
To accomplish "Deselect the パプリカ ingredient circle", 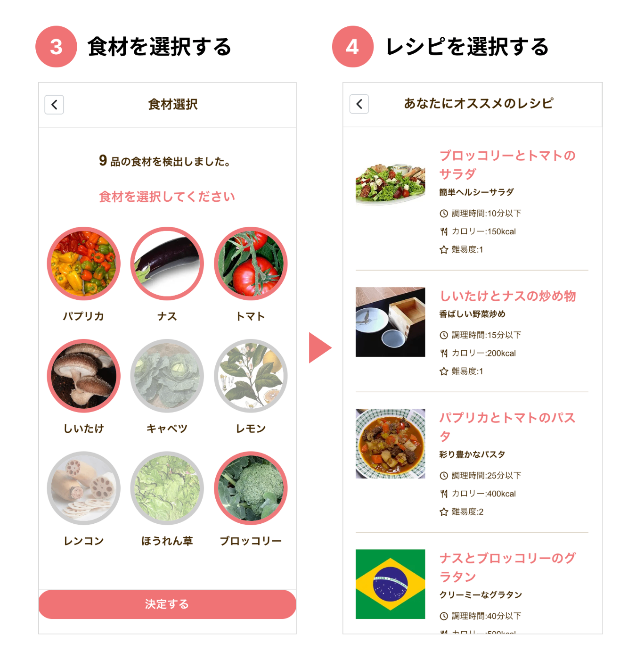I will (x=84, y=264).
